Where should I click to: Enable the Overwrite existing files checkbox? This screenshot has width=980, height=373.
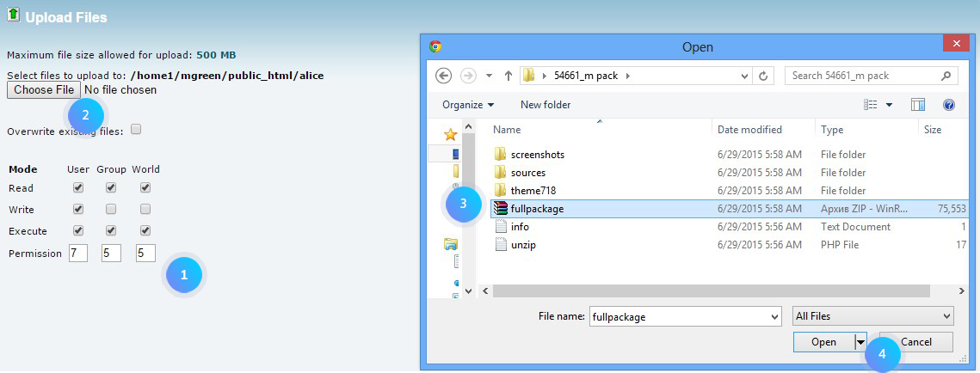[x=136, y=129]
